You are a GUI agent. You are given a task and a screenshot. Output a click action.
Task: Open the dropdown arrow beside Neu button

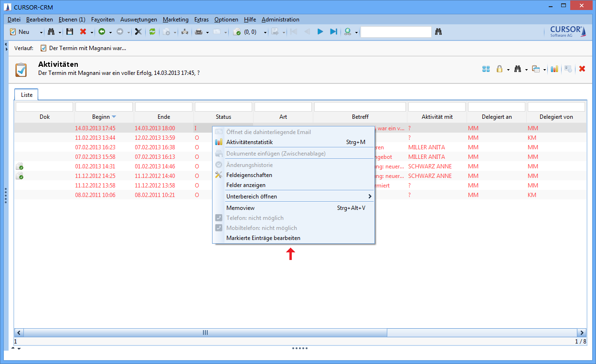point(41,32)
